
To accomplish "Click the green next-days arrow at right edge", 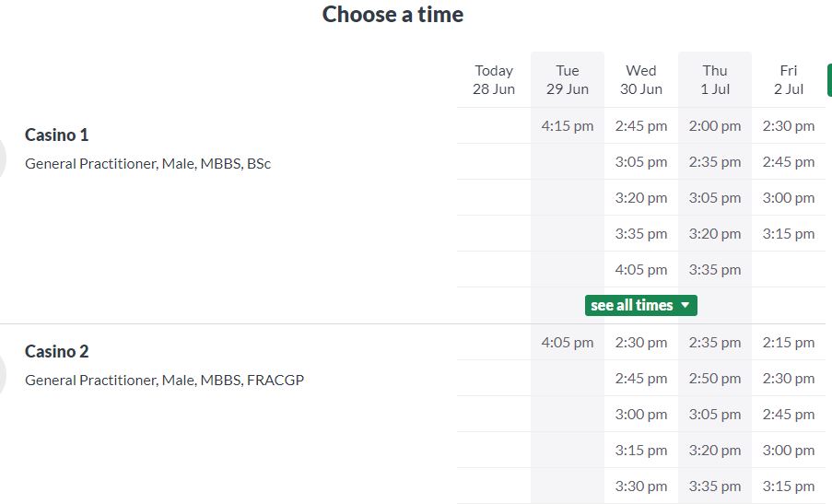I will [x=828, y=80].
